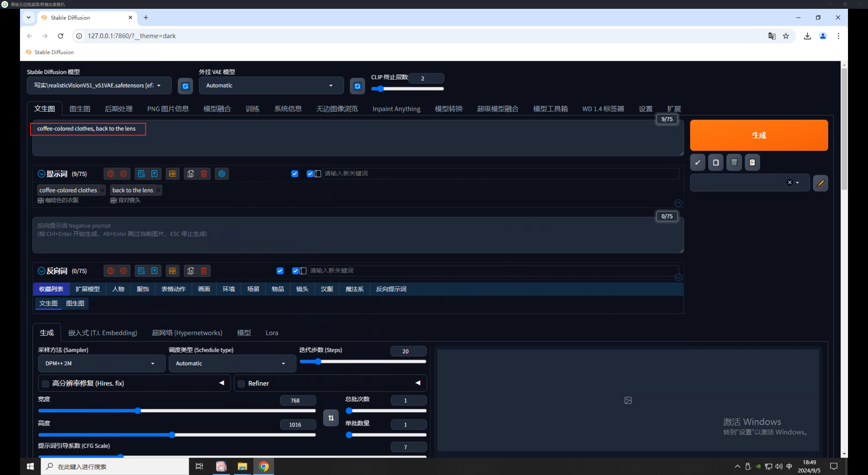Adjust 宽度 width slider
This screenshot has width=868, height=475.
click(x=177, y=411)
